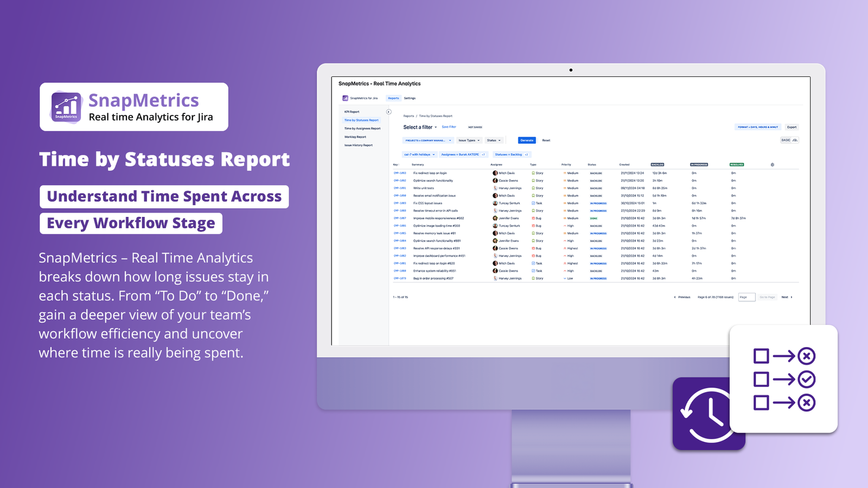This screenshot has height=488, width=868.
Task: Click the blue Generate button
Action: click(x=527, y=140)
